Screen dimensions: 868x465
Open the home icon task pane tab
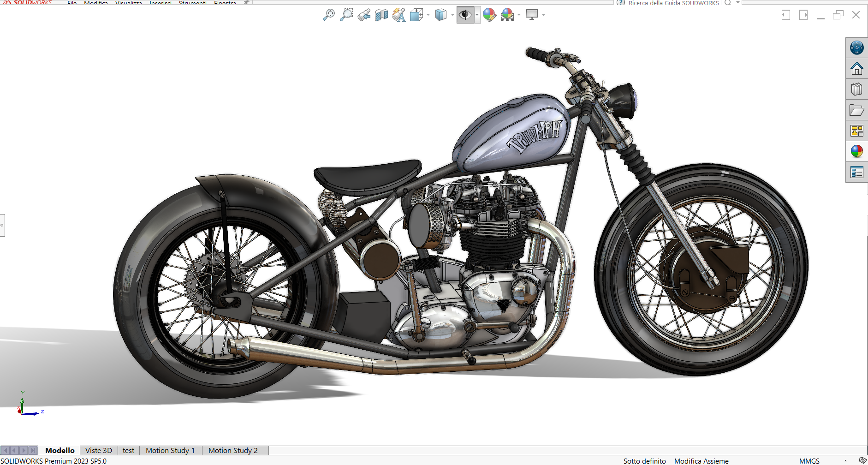tap(857, 69)
